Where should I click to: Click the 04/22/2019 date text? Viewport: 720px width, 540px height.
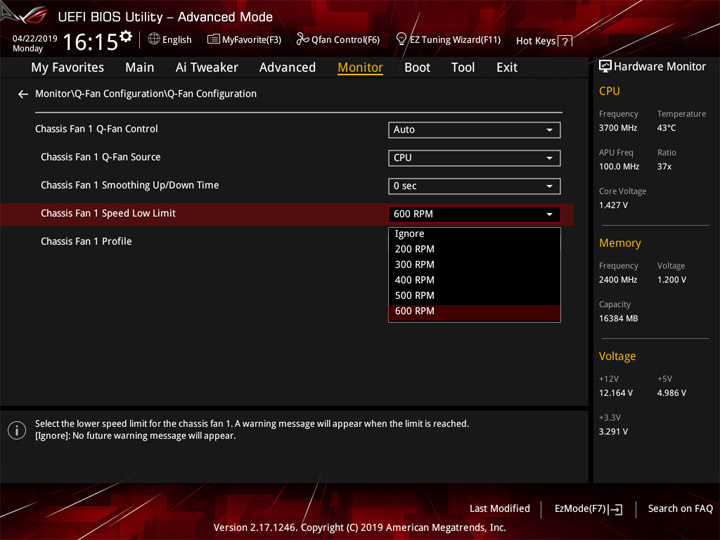click(x=34, y=39)
